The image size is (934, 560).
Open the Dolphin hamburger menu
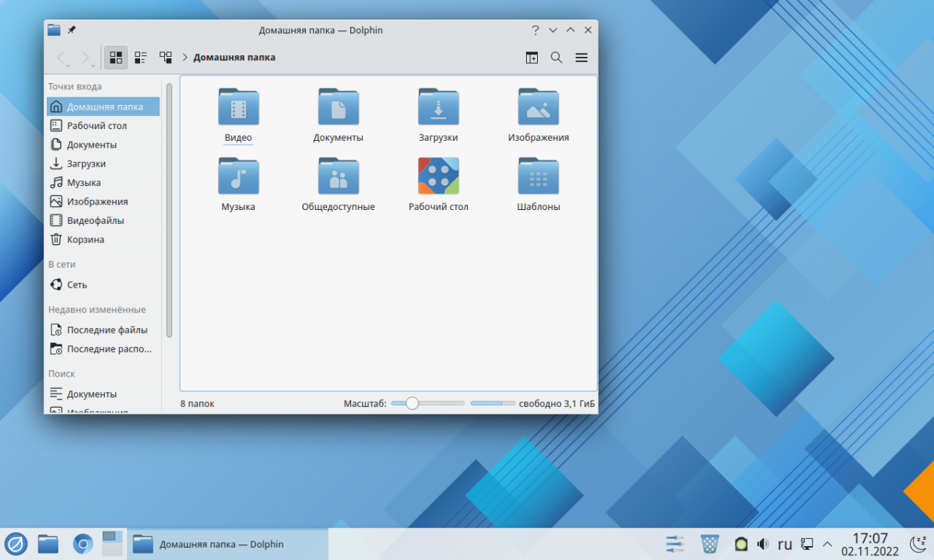(x=581, y=57)
